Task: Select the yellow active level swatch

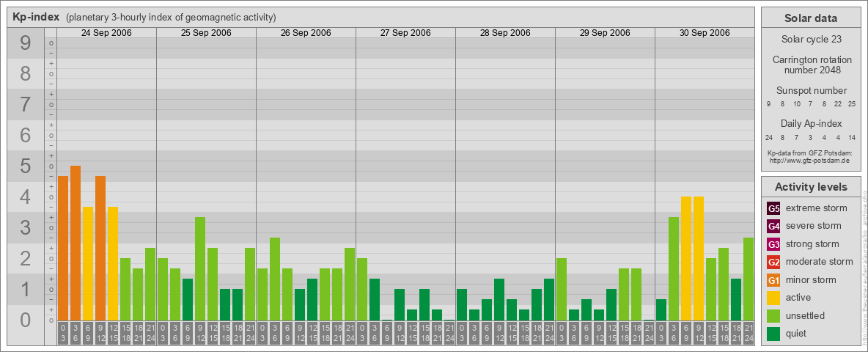Action: (773, 298)
